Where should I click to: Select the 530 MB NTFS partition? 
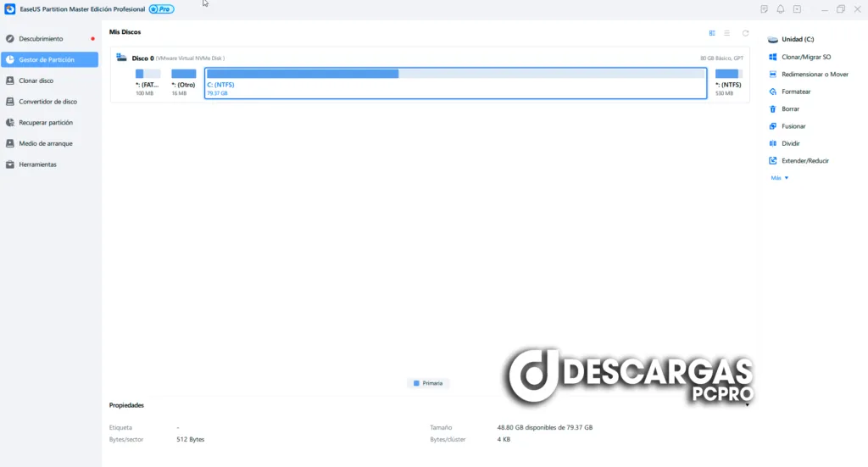pyautogui.click(x=728, y=83)
